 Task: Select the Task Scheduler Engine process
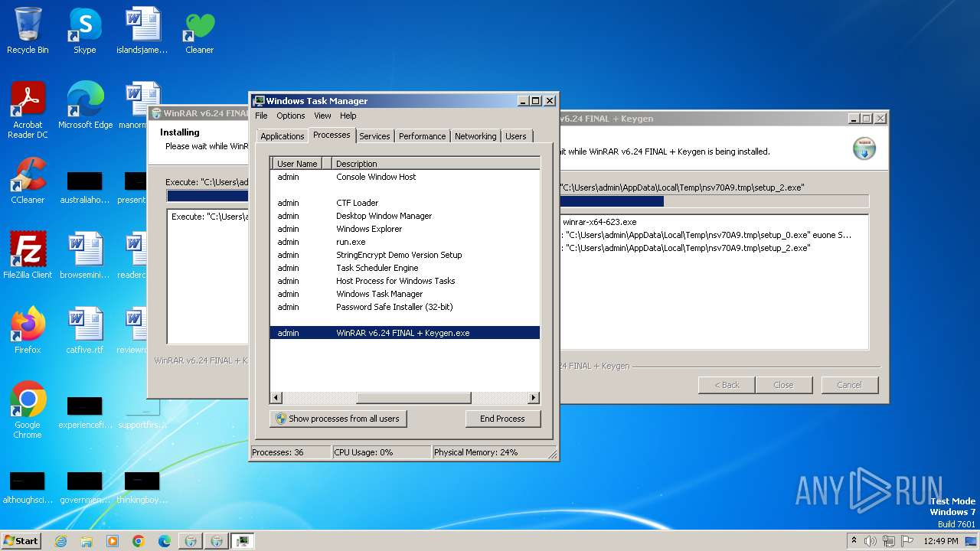tap(405, 268)
